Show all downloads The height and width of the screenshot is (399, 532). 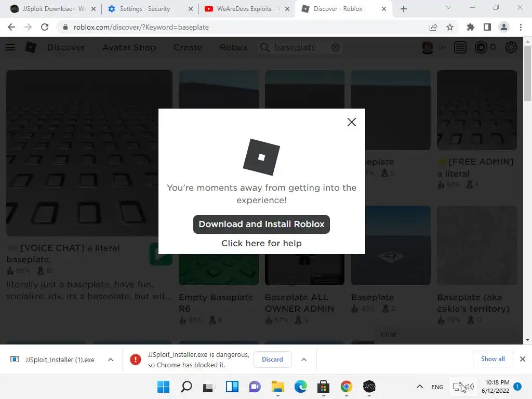point(493,359)
